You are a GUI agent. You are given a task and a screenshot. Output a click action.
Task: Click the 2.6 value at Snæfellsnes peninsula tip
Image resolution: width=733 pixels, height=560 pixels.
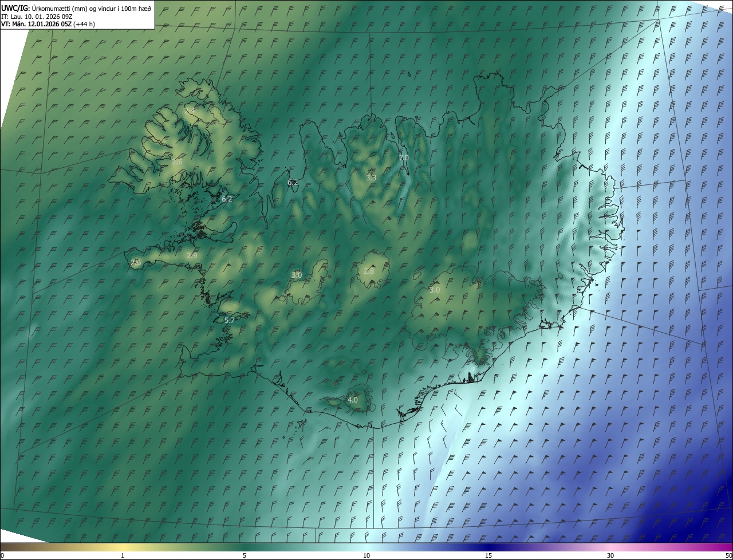tap(136, 262)
